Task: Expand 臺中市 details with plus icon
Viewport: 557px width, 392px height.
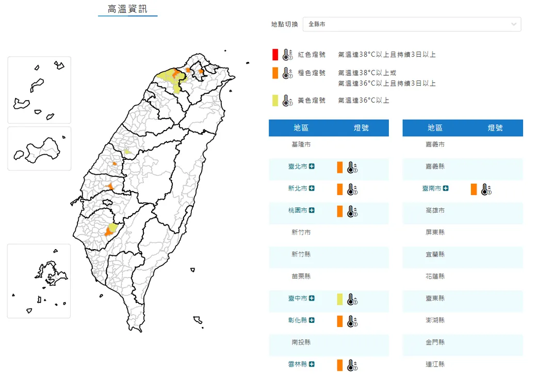Action: pos(312,298)
